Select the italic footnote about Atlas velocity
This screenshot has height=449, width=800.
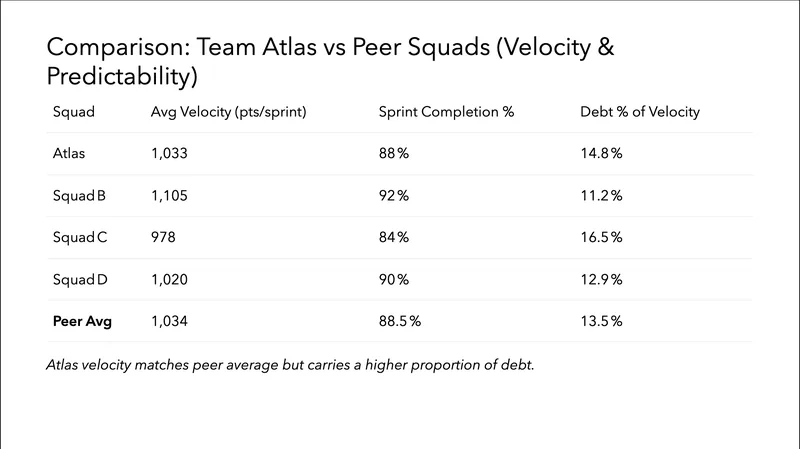290,365
